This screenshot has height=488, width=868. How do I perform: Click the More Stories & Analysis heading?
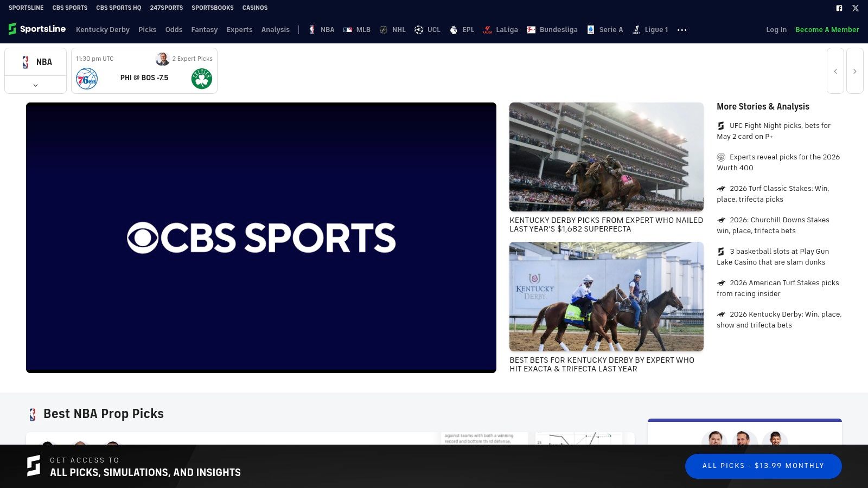click(763, 107)
